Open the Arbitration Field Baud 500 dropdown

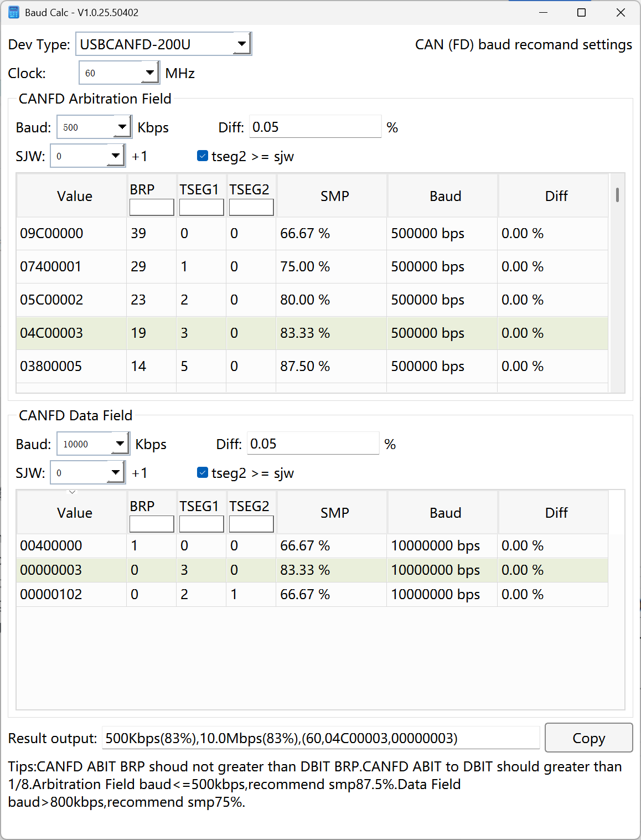coord(95,127)
